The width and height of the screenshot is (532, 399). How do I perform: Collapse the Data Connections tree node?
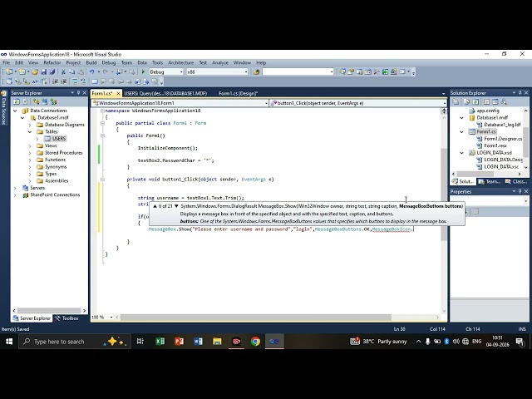[x=15, y=111]
